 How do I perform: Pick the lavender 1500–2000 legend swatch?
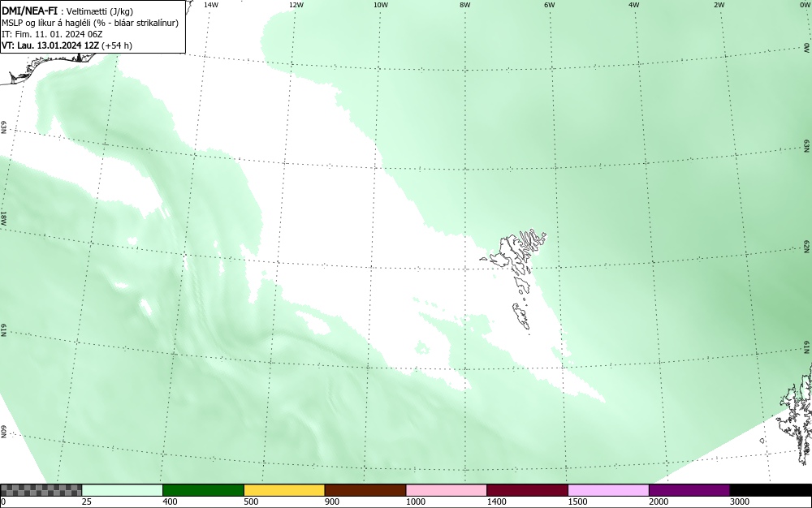coord(608,490)
